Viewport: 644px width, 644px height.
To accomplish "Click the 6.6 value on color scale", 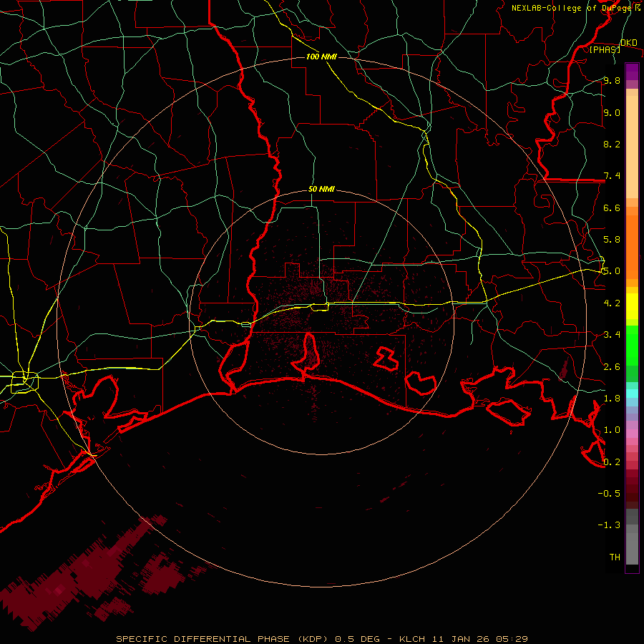I will coord(612,208).
